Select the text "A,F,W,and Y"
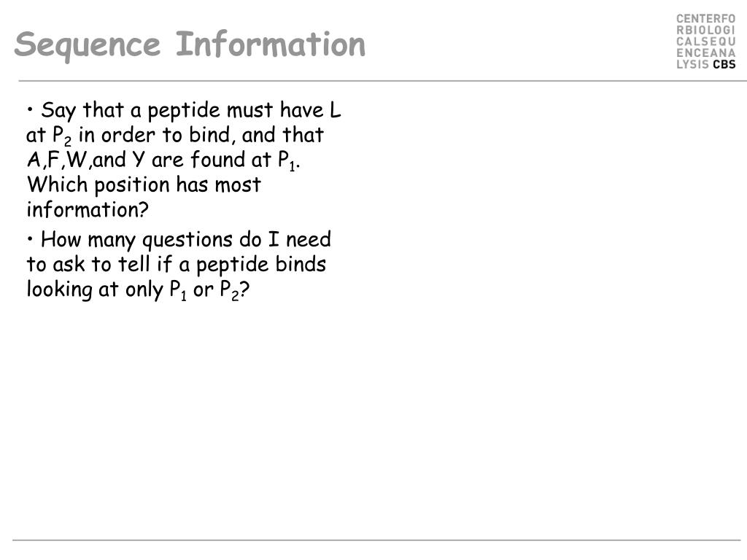The image size is (747, 560). pos(86,160)
